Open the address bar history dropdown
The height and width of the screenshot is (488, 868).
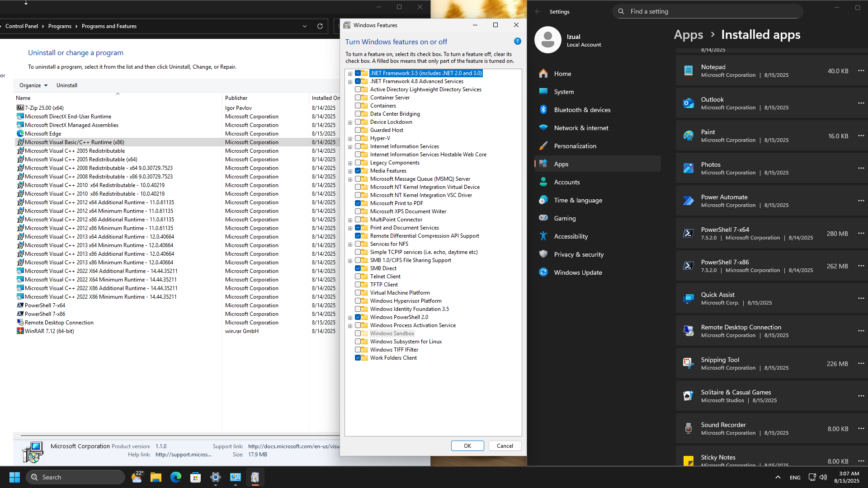[x=305, y=26]
